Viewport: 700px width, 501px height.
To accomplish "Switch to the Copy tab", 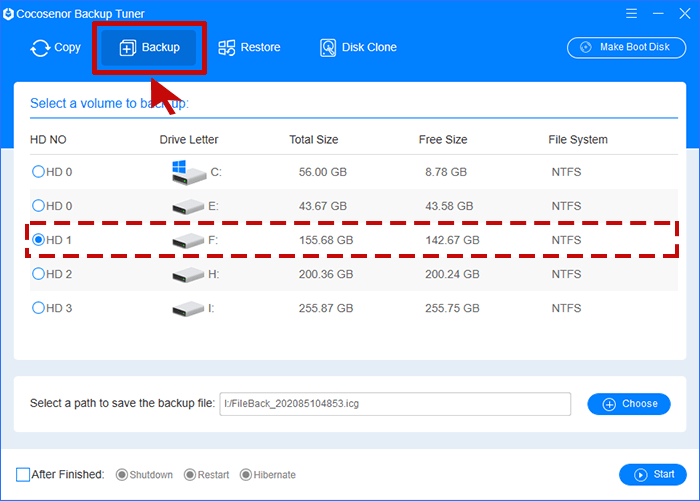I will point(55,48).
